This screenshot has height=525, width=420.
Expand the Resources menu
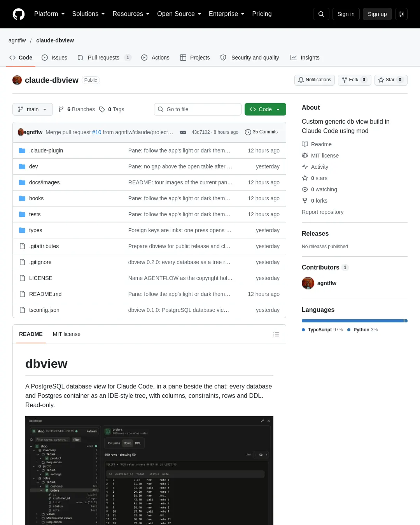(131, 14)
